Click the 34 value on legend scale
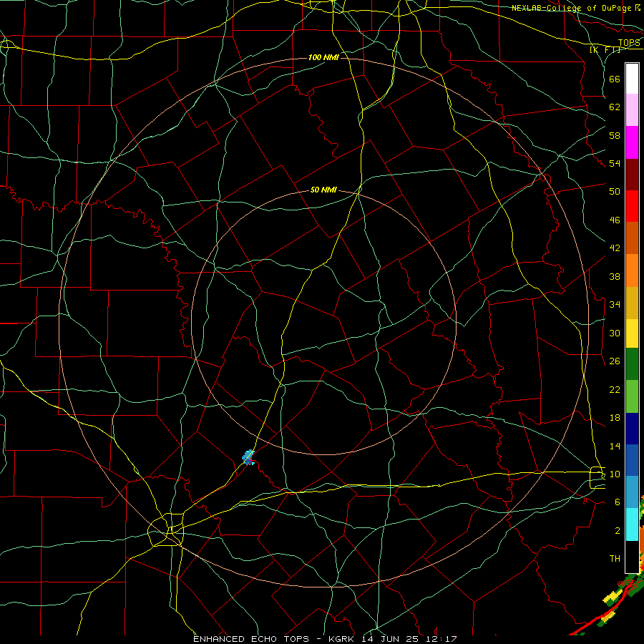The width and height of the screenshot is (644, 644). click(615, 305)
